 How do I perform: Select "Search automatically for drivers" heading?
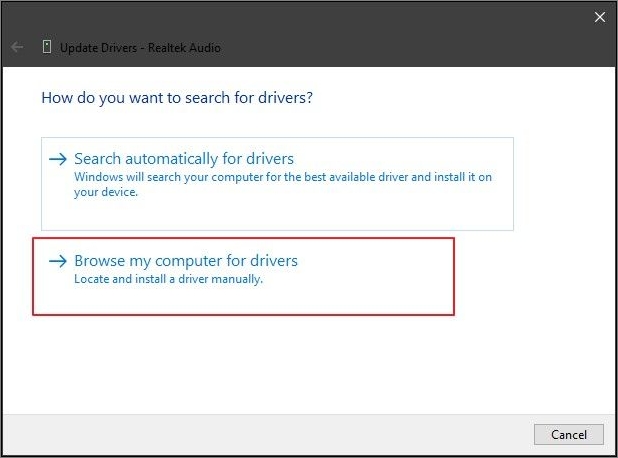pyautogui.click(x=184, y=159)
